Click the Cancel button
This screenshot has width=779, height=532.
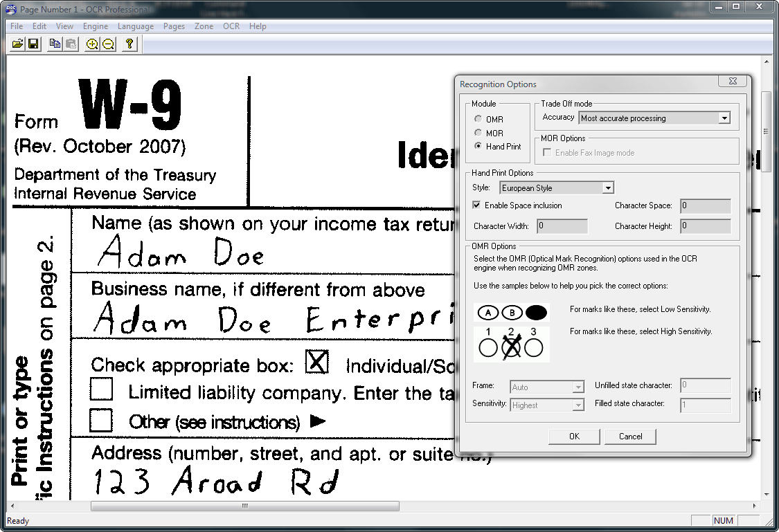pyautogui.click(x=630, y=437)
